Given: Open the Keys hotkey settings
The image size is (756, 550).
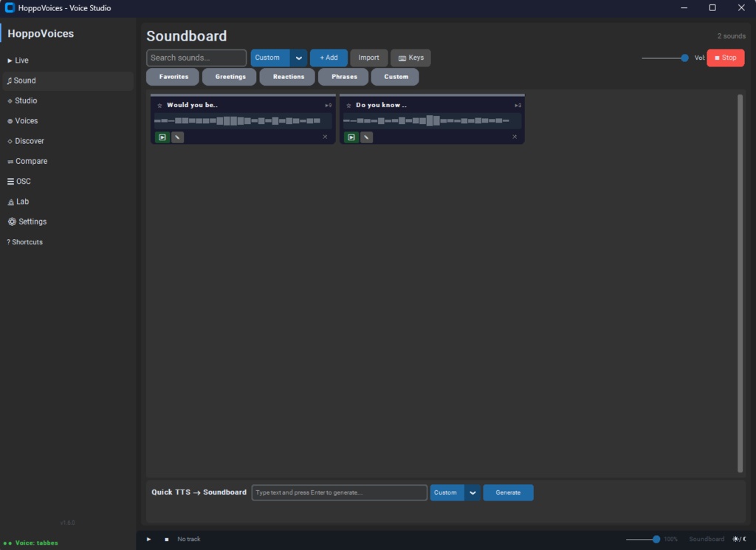Looking at the screenshot, I should point(410,58).
